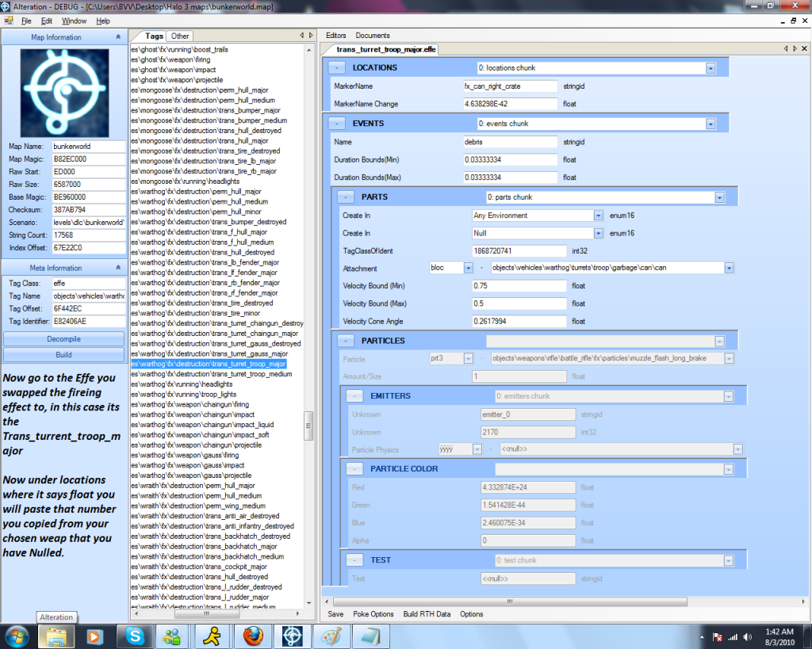Select warthog gauss projectile tag row
The width and height of the screenshot is (812, 649).
coord(191,475)
